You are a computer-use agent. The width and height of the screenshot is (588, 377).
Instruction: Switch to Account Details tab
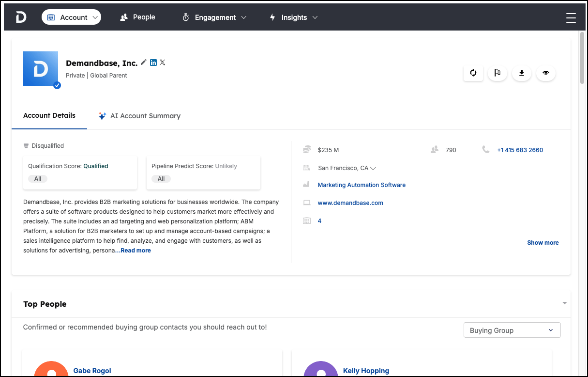[x=49, y=116]
